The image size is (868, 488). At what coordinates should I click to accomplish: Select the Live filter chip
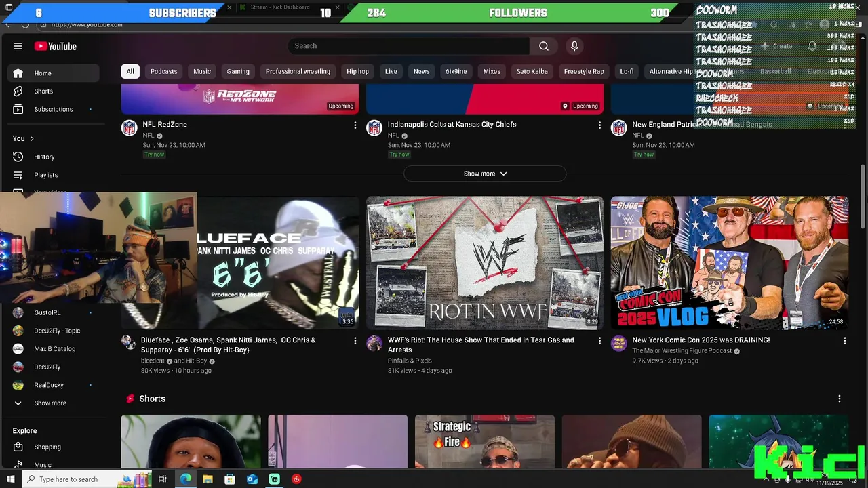[391, 71]
